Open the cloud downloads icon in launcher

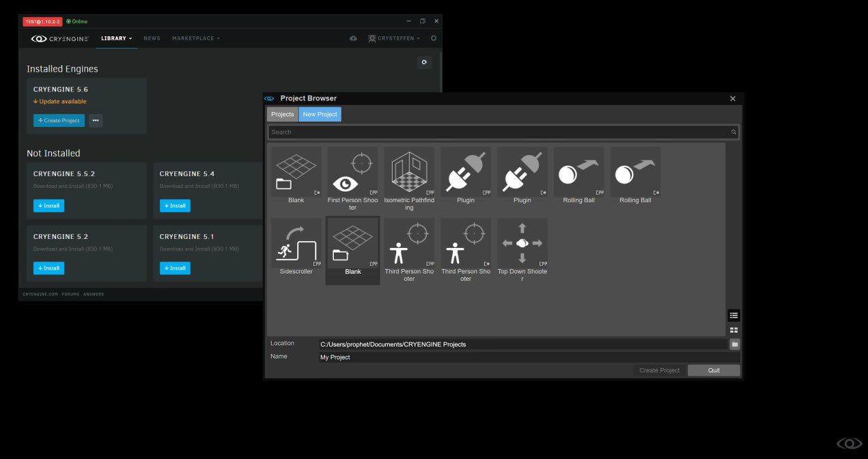[353, 38]
